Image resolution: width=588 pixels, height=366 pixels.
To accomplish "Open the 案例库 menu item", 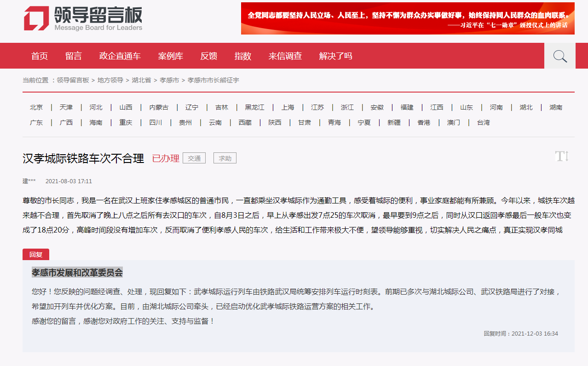I will tap(171, 56).
